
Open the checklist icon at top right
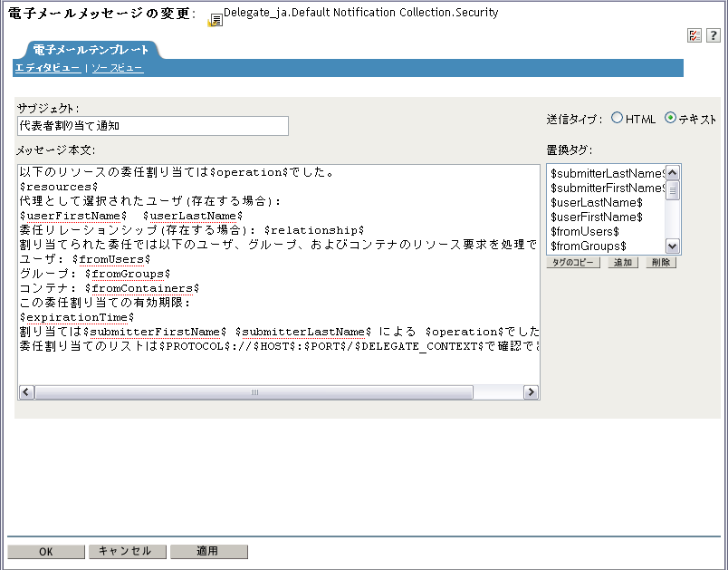(x=694, y=35)
